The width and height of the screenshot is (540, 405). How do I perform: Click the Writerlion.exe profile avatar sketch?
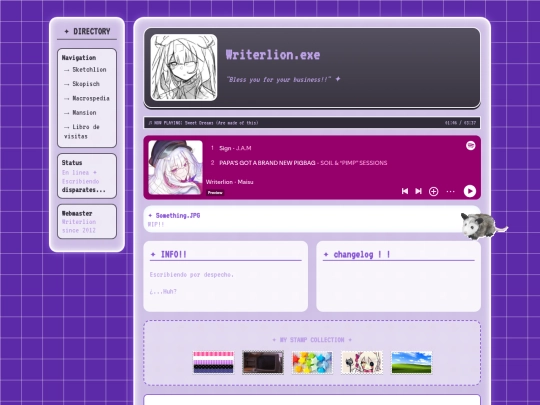click(184, 68)
